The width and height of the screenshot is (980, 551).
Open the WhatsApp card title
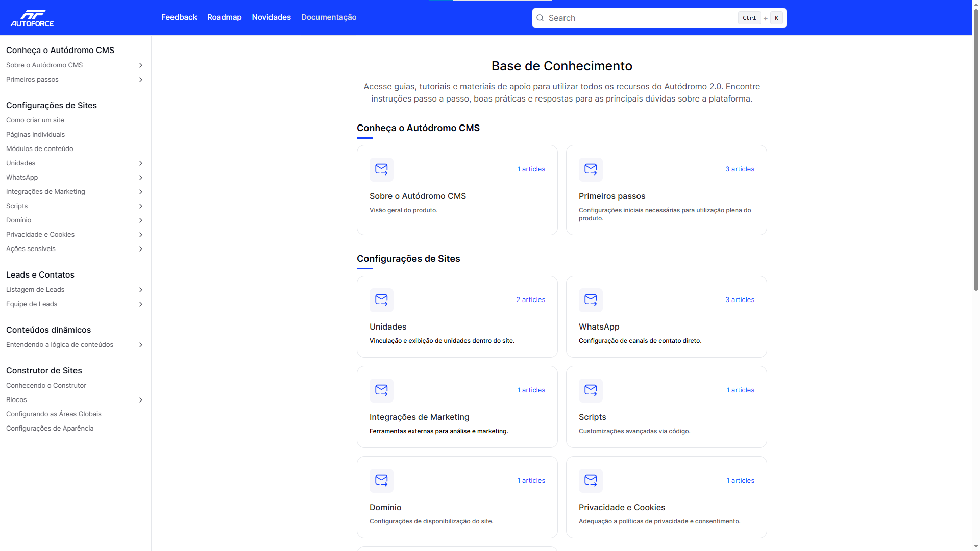pos(599,327)
